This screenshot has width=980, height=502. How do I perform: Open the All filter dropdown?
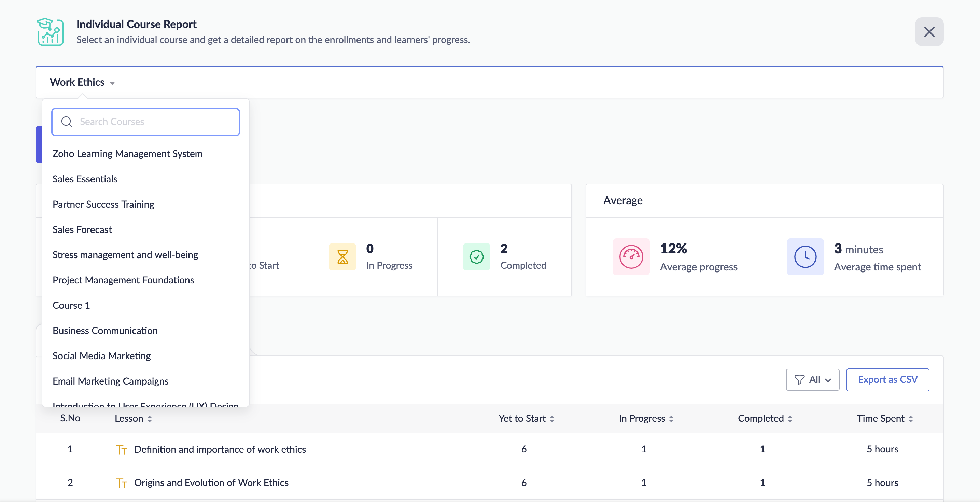click(812, 379)
